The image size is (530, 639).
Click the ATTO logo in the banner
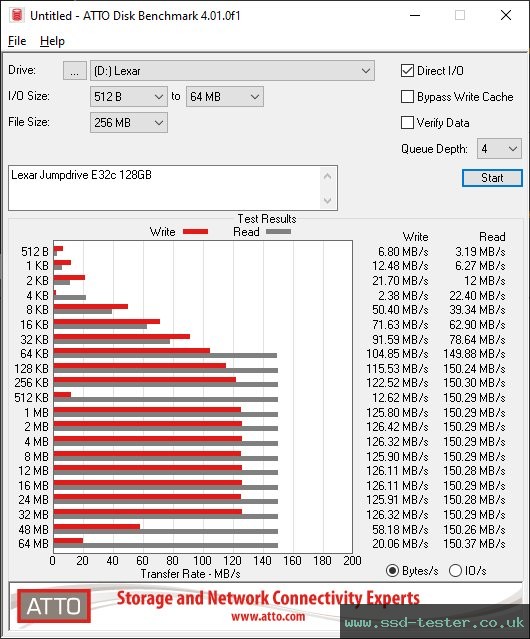pos(54,606)
